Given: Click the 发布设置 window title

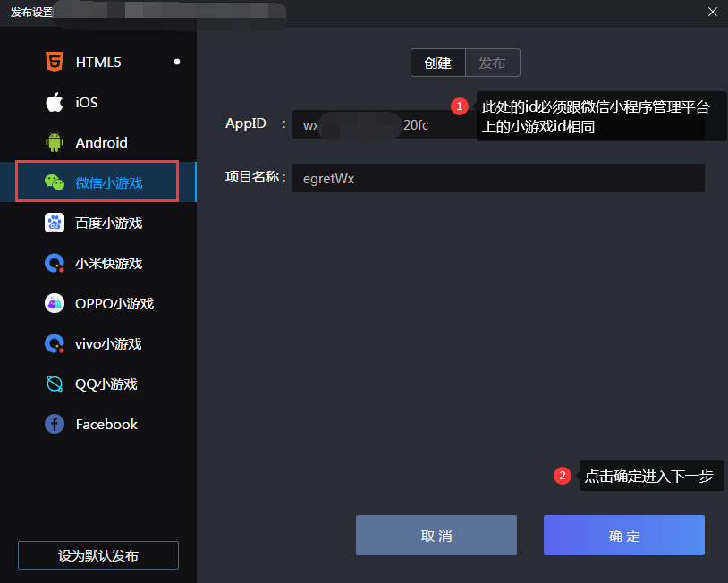Looking at the screenshot, I should coord(31,12).
